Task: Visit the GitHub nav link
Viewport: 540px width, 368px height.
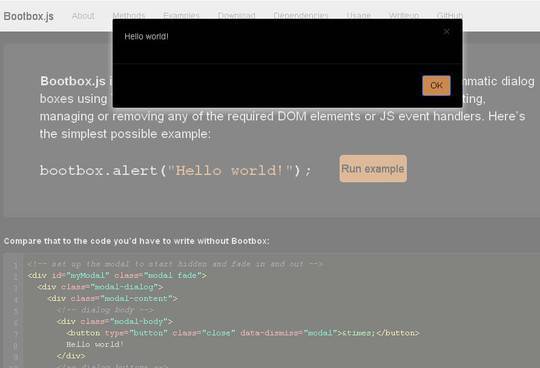Action: click(x=449, y=15)
